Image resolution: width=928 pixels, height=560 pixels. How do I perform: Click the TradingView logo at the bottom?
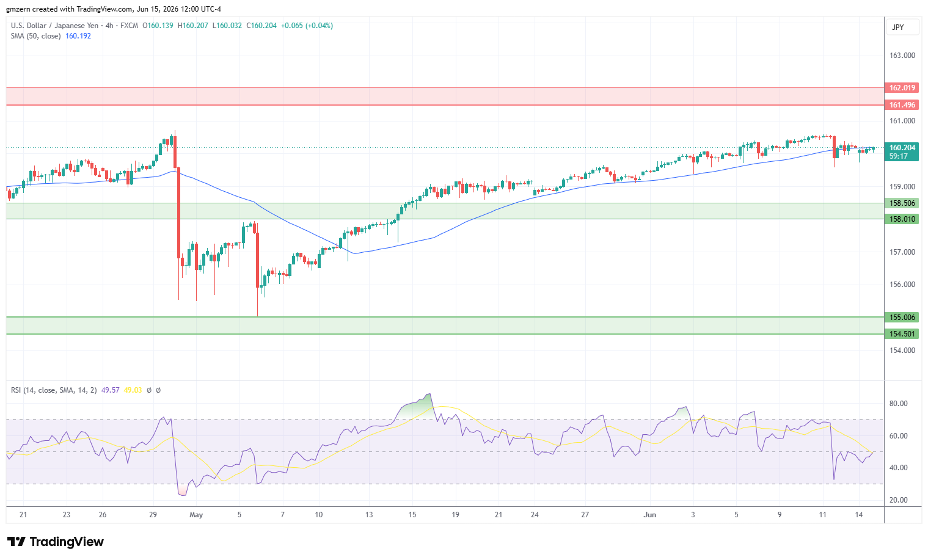click(56, 542)
